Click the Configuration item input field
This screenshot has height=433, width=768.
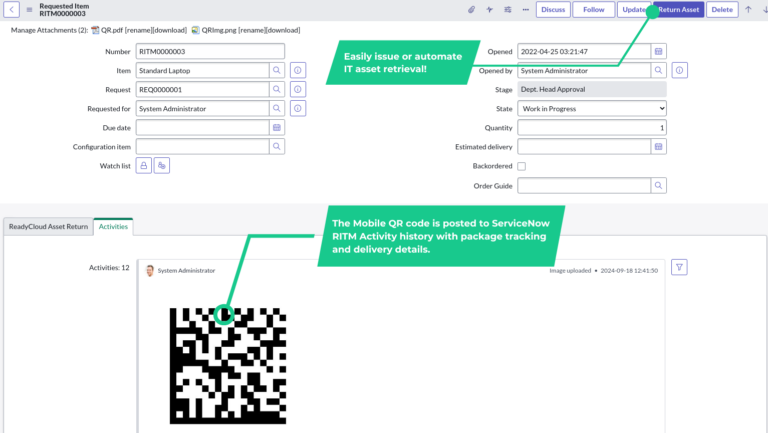tap(202, 146)
